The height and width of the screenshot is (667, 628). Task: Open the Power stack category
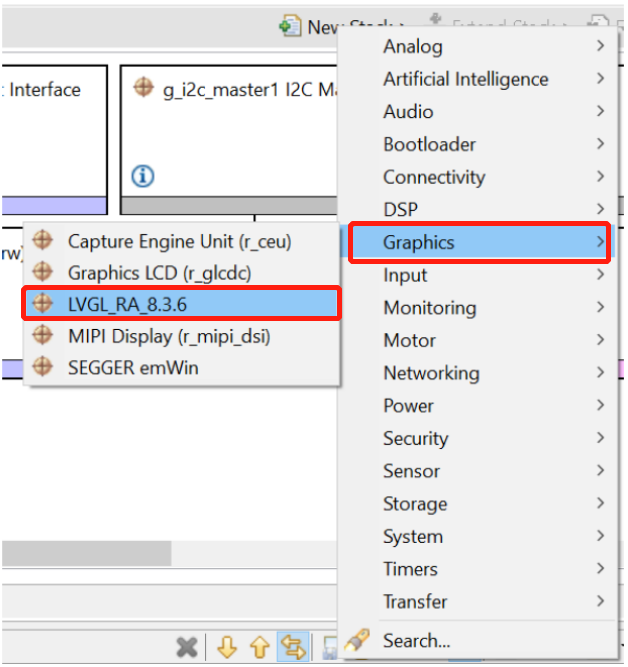(478, 406)
